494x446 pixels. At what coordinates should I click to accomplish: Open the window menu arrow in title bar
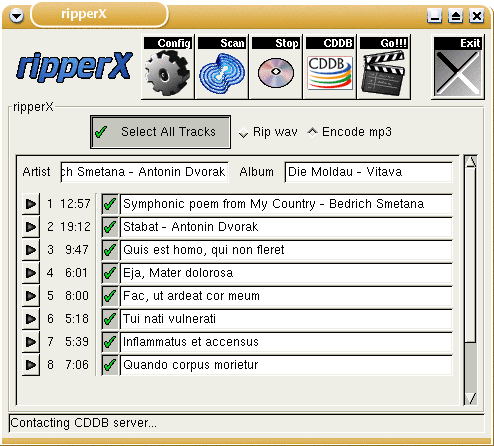[16, 15]
